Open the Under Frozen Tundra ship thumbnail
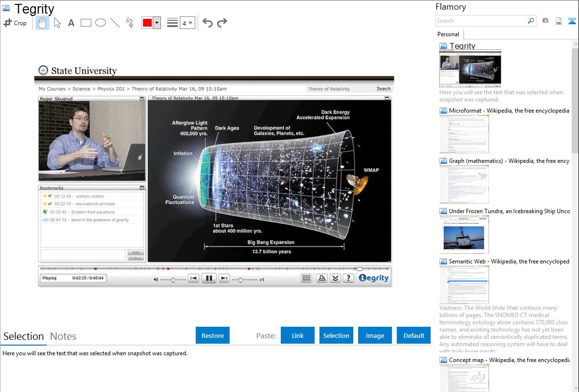Image resolution: width=579 pixels, height=392 pixels. pos(464,234)
